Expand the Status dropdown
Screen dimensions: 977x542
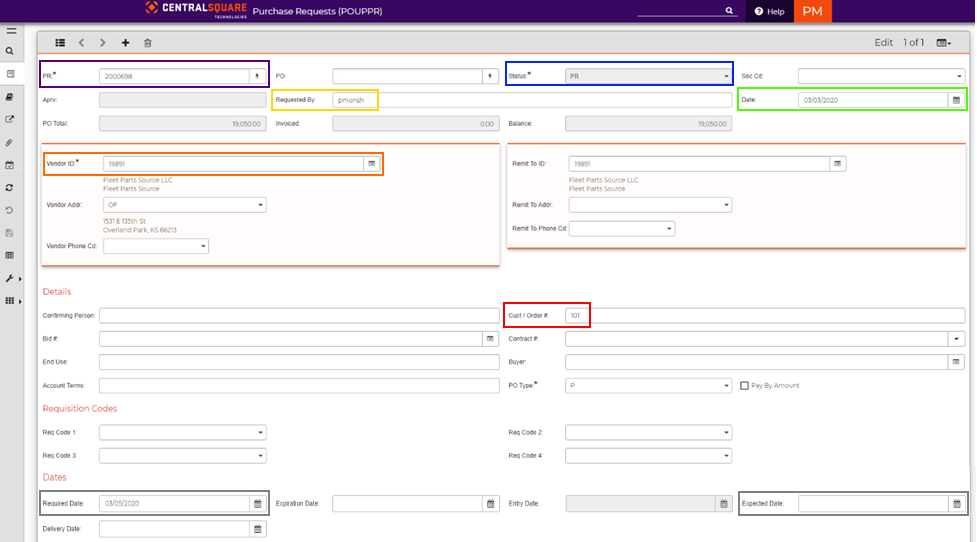(x=649, y=76)
